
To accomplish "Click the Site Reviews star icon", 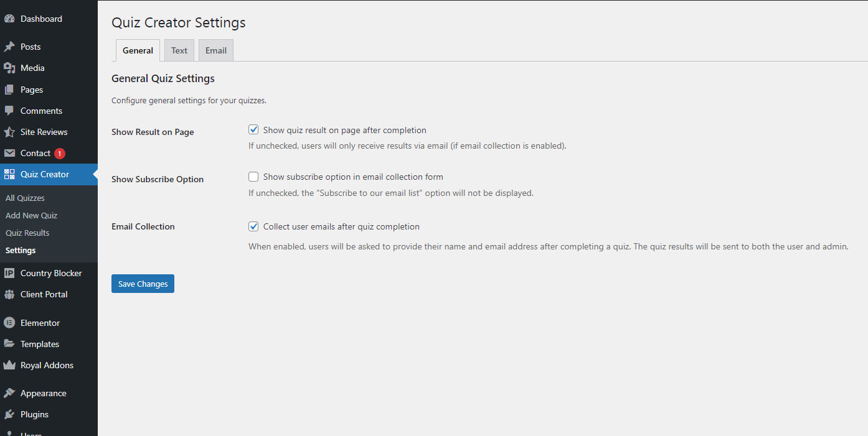I will click(x=9, y=132).
